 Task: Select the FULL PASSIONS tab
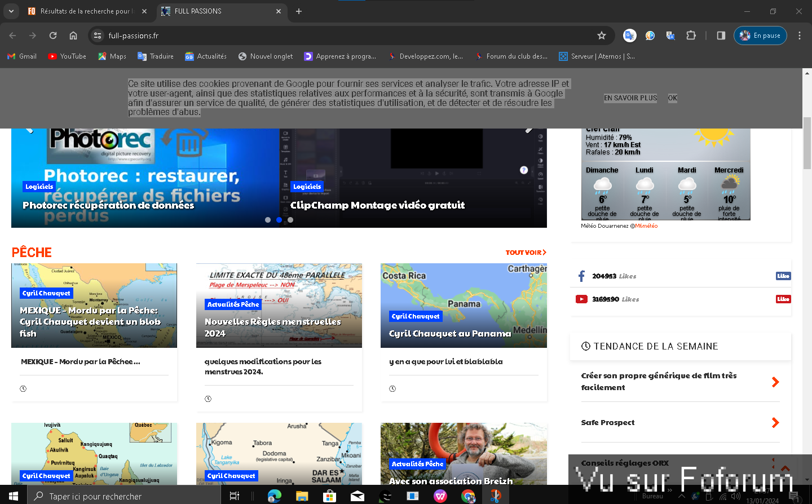(x=221, y=11)
